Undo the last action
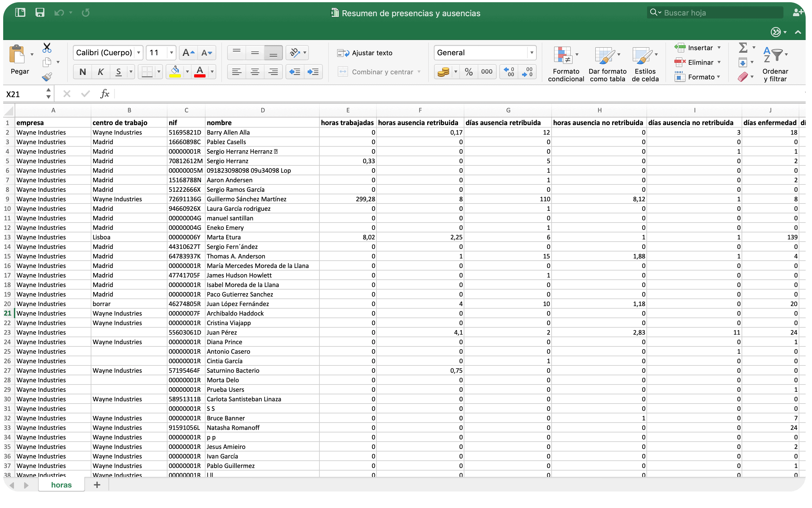This screenshot has height=508, width=812. pos(59,13)
